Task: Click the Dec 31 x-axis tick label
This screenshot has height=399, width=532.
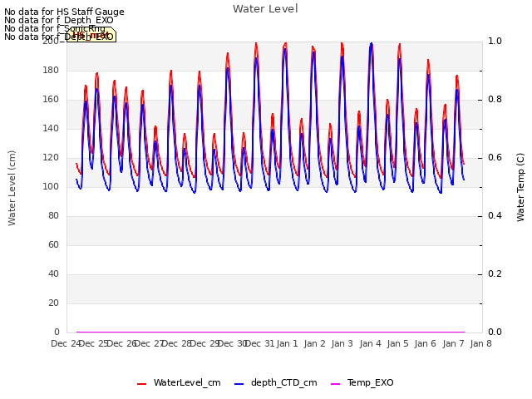Action: [260, 343]
